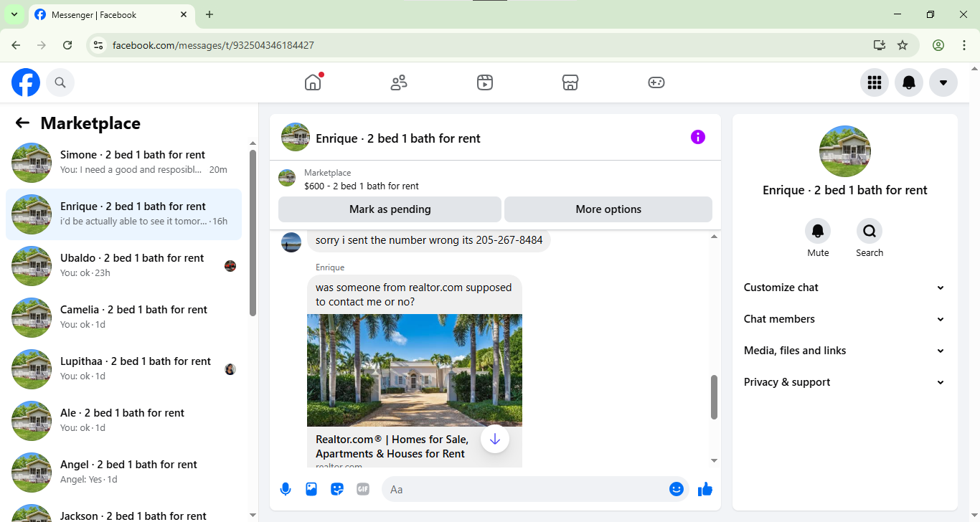Open the $600 - 2 bed listing link
This screenshot has width=980, height=522.
coord(362,186)
